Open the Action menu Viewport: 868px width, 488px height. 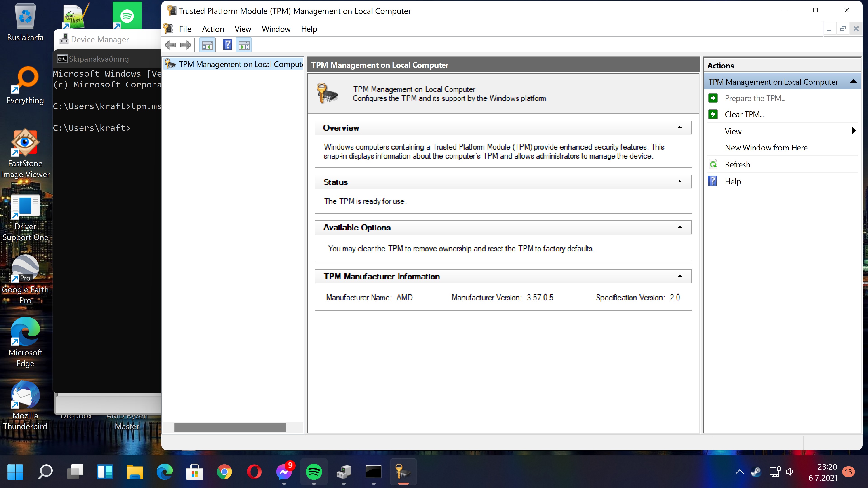pos(213,29)
